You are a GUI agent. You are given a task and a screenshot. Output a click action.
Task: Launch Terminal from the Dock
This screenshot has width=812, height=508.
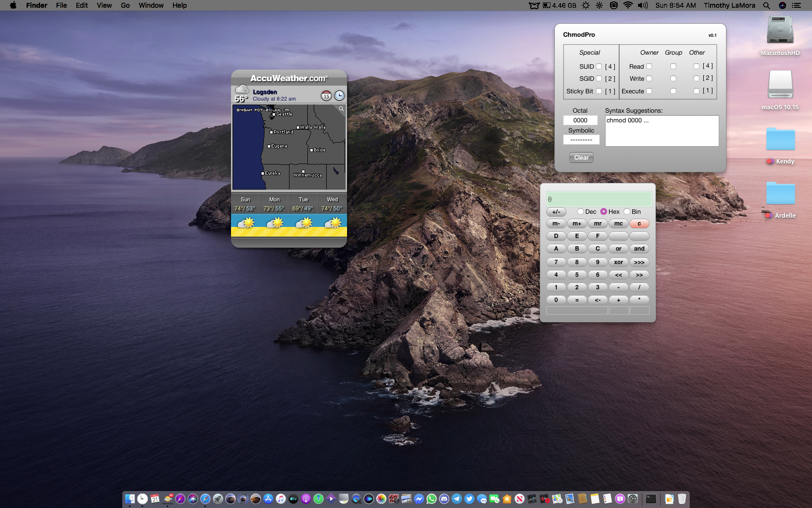651,499
